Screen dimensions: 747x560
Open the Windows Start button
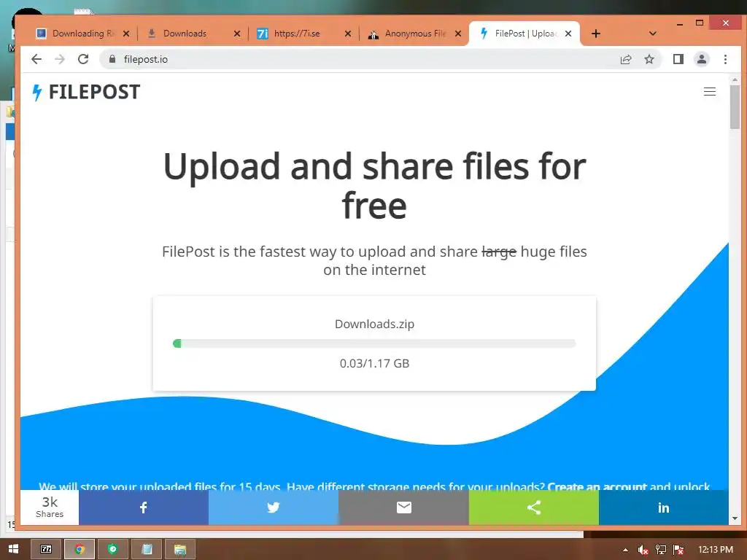click(13, 549)
